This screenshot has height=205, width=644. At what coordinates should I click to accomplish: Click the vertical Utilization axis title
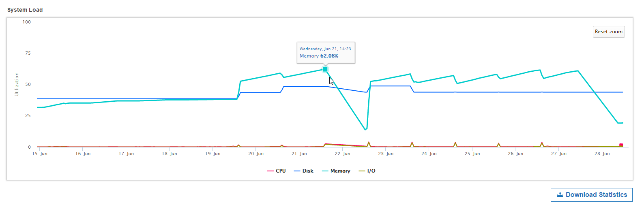pos(17,84)
